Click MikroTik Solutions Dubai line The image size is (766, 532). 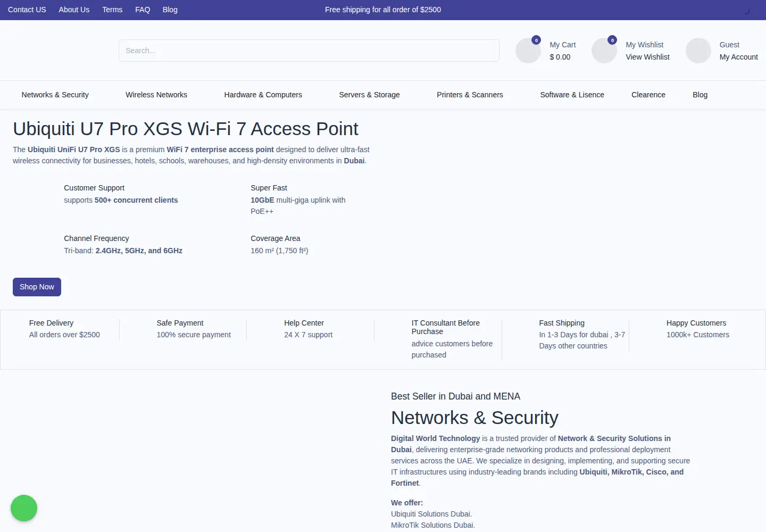(x=433, y=525)
